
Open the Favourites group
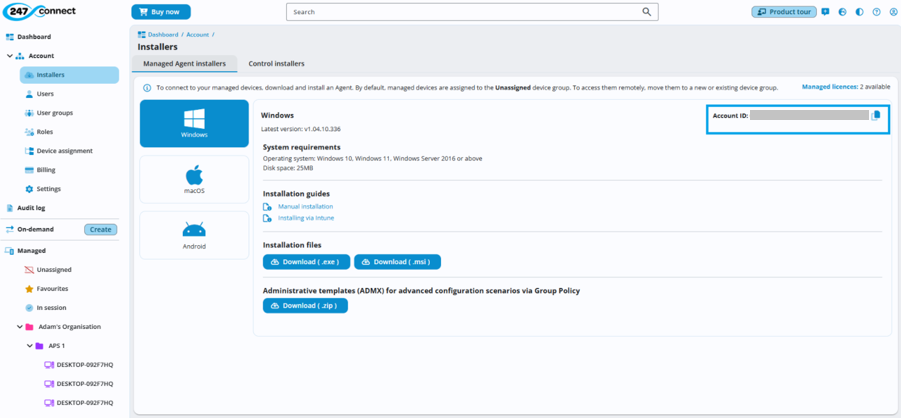pyautogui.click(x=52, y=289)
